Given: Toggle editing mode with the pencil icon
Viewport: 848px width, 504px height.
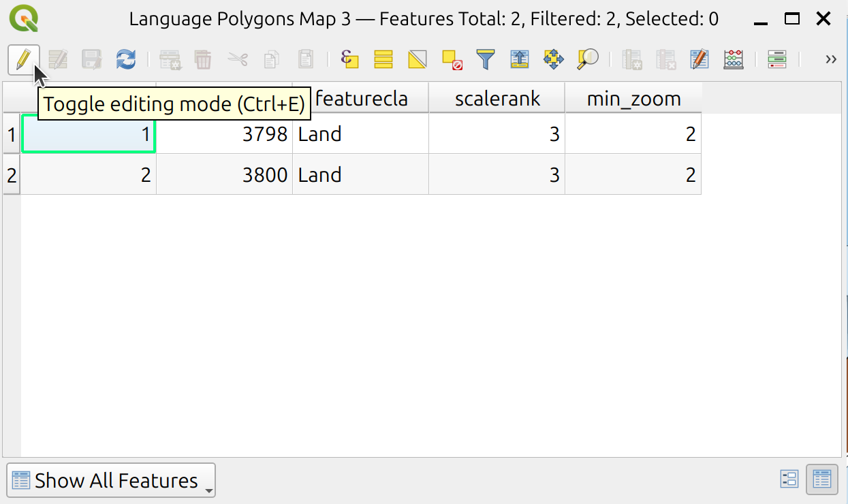Looking at the screenshot, I should tap(22, 59).
